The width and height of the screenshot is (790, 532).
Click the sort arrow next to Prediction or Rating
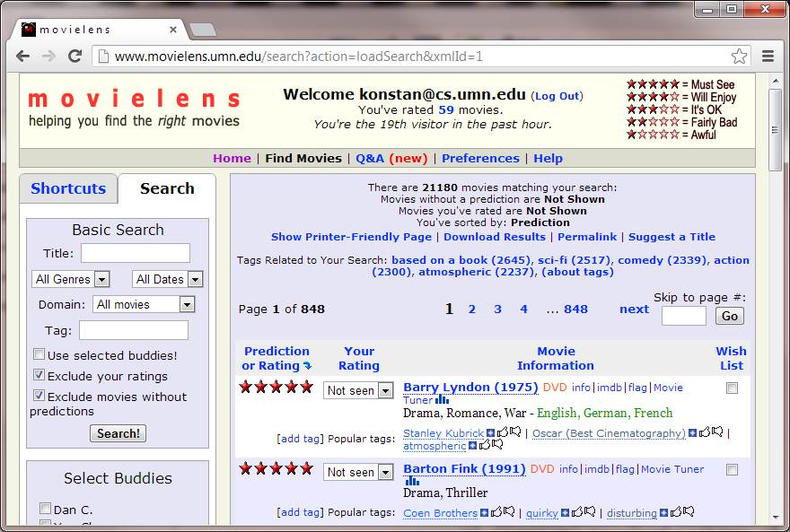coord(307,366)
